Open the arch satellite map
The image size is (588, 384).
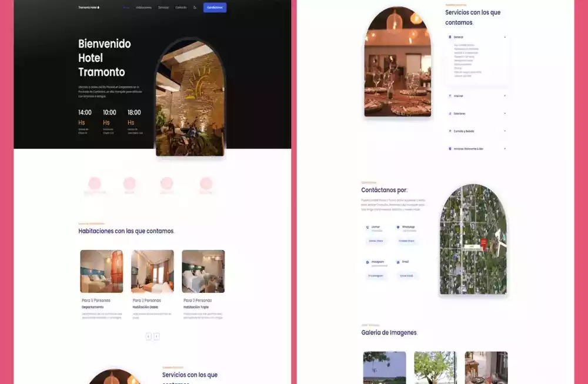(x=473, y=239)
